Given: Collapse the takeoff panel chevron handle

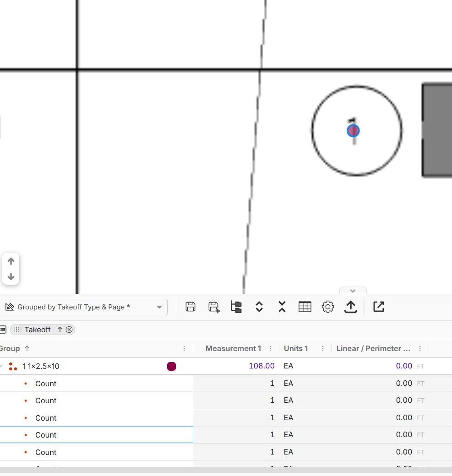Looking at the screenshot, I should 353,291.
